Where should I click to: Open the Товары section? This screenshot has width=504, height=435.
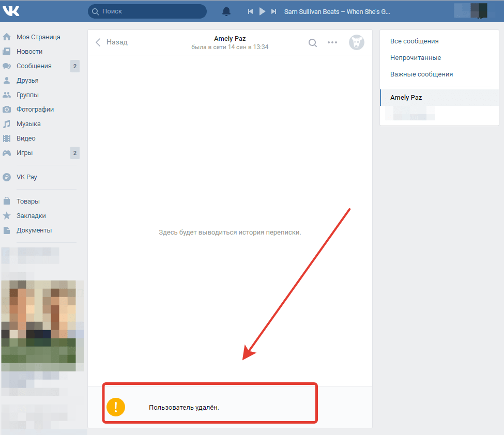[28, 201]
